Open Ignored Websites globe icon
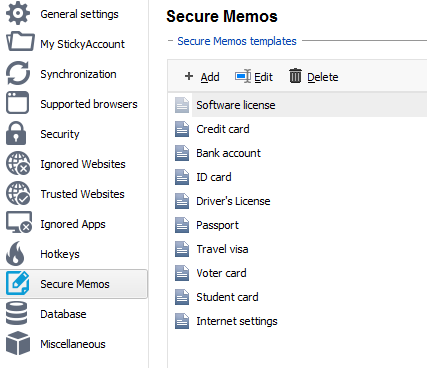This screenshot has height=368, width=427. (18, 163)
